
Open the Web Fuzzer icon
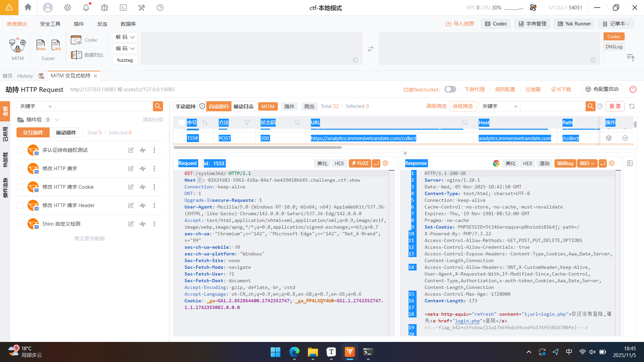(x=41, y=45)
